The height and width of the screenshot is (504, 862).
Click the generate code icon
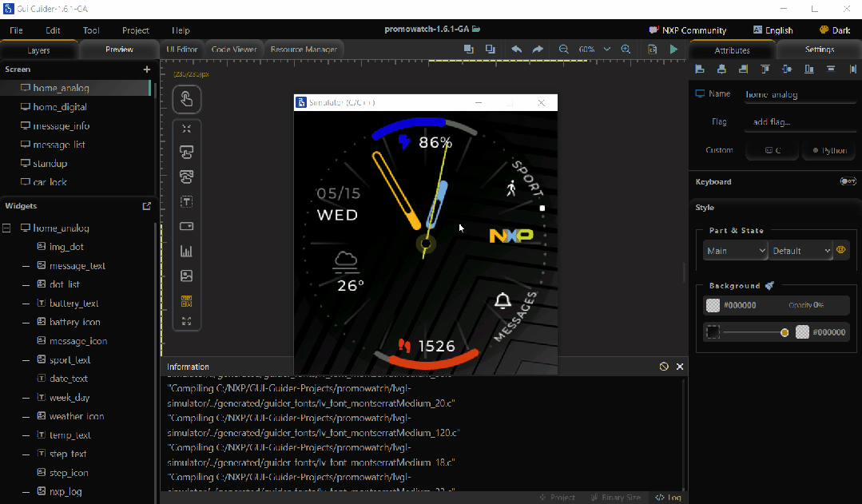pyautogui.click(x=652, y=50)
